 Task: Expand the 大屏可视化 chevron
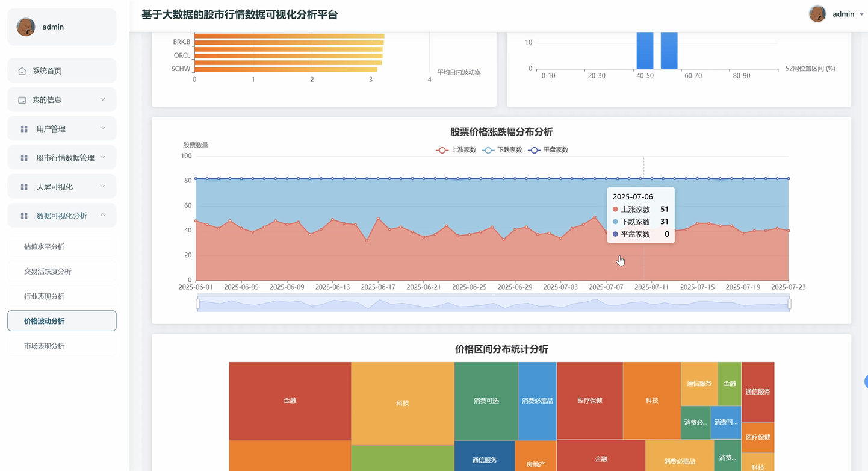[102, 186]
